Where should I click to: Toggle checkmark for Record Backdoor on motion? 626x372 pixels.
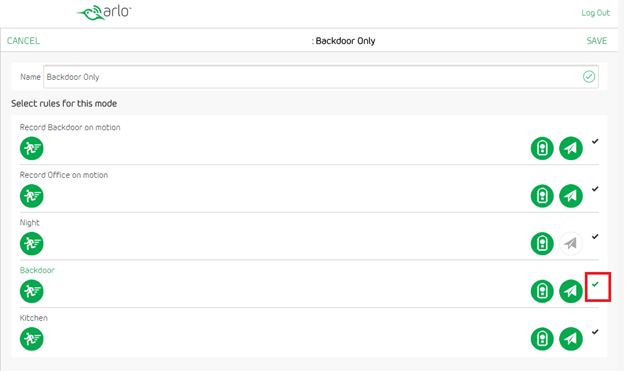[x=595, y=141]
